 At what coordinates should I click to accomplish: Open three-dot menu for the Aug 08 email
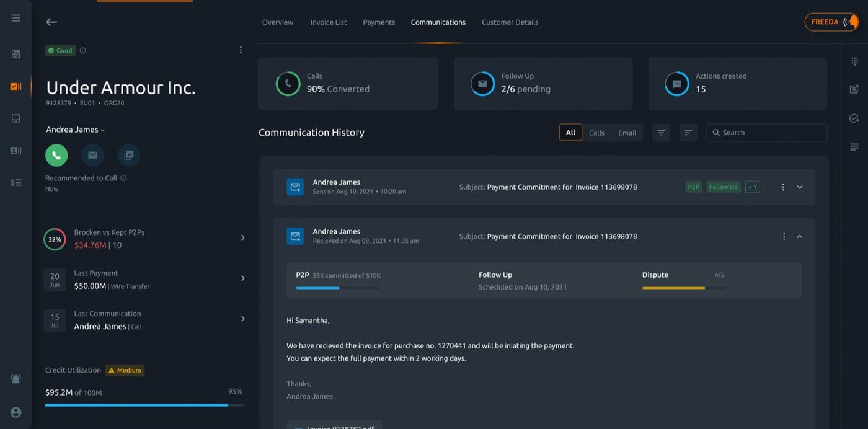tap(784, 236)
